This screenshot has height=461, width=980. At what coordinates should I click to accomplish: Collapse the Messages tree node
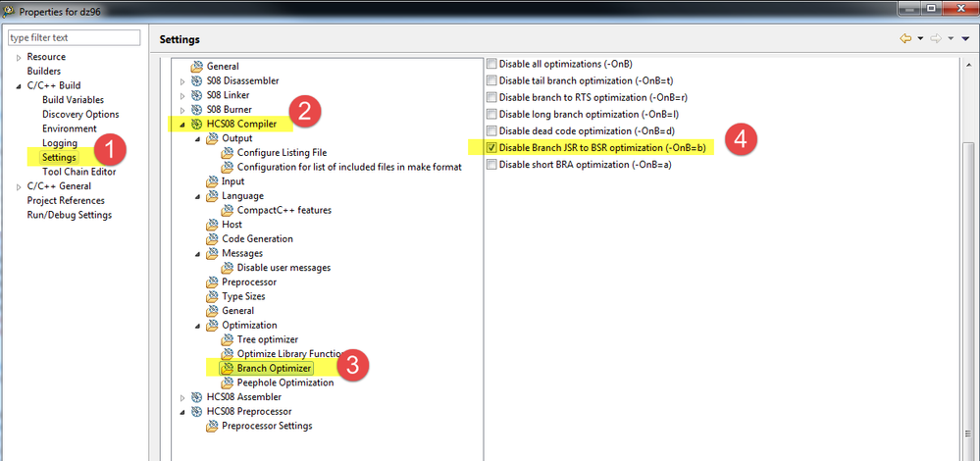[x=198, y=254]
